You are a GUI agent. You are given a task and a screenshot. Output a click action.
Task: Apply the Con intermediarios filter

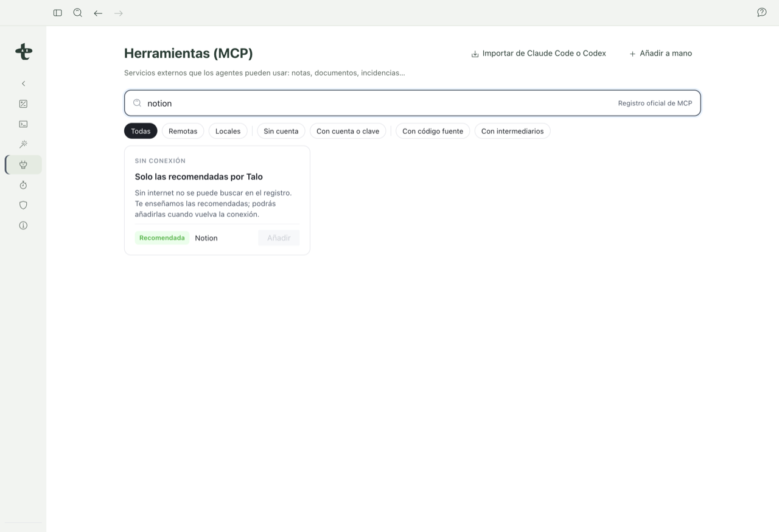click(512, 131)
